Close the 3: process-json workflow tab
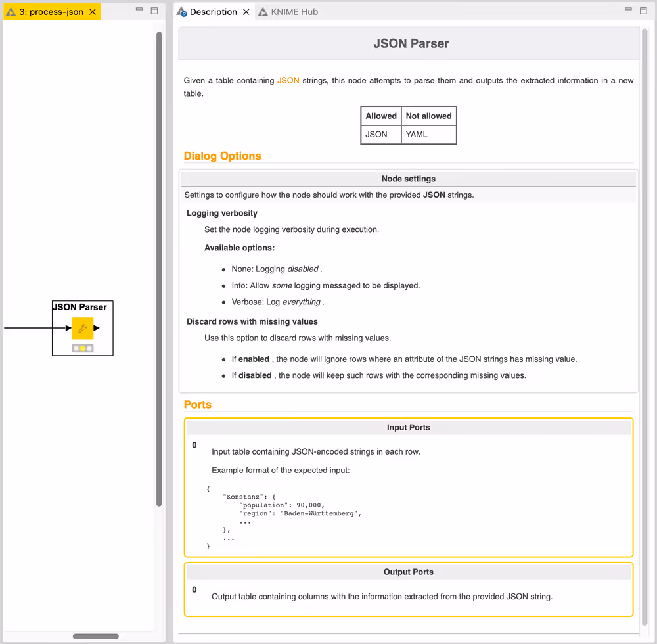657x644 pixels. pos(91,11)
